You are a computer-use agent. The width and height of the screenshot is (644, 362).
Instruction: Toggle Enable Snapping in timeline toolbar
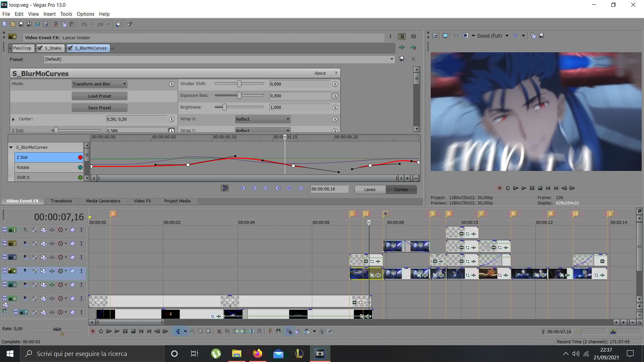[289, 331]
